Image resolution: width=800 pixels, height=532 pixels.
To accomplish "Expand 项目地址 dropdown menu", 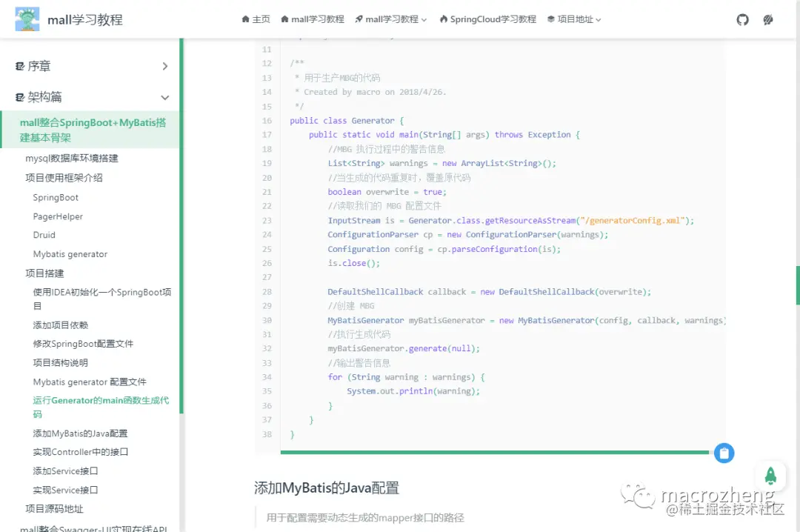I will pos(575,19).
